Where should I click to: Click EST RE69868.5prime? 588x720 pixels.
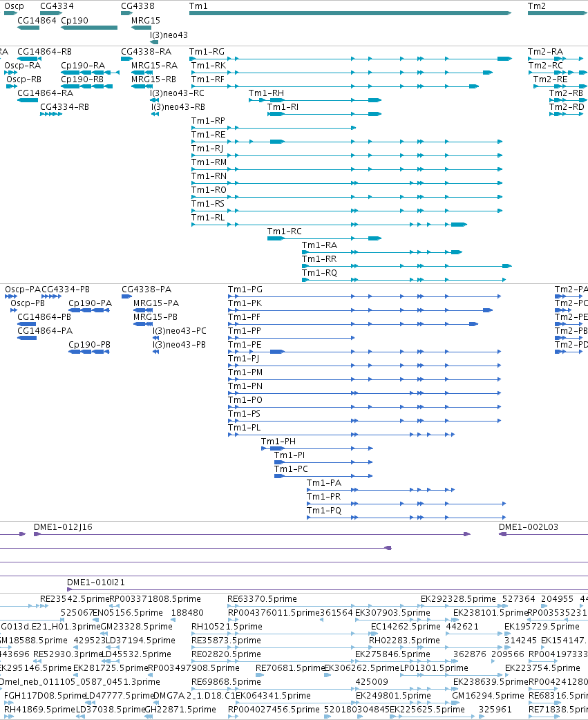click(x=227, y=682)
